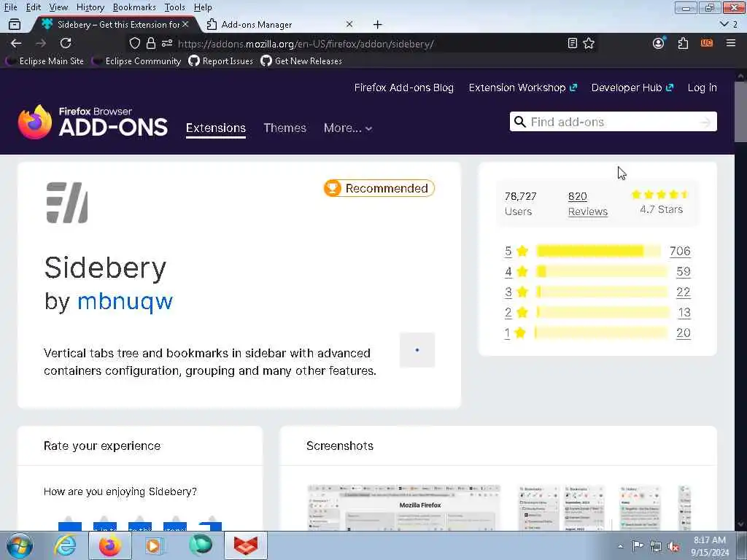
Task: Open media player from taskbar
Action: pos(153,545)
